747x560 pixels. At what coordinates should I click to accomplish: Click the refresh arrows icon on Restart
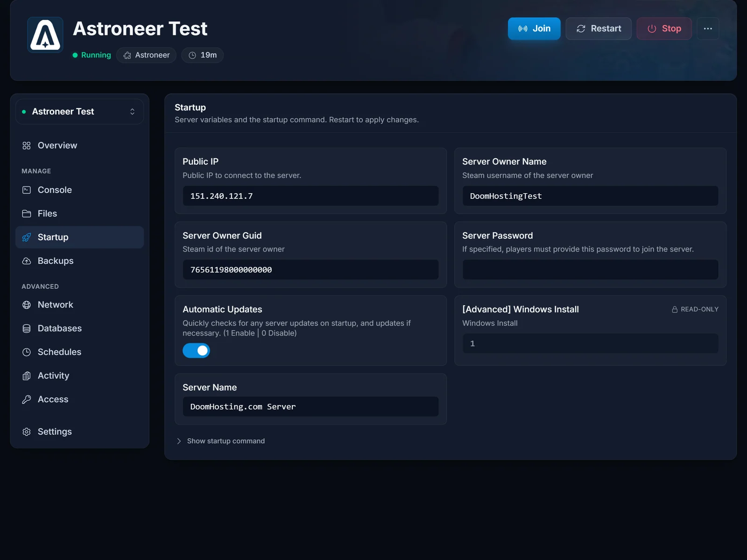(581, 28)
